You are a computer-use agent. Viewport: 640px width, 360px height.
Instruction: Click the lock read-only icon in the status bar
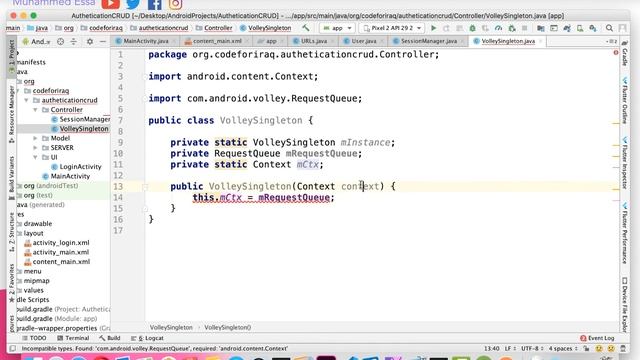pyautogui.click(x=586, y=348)
